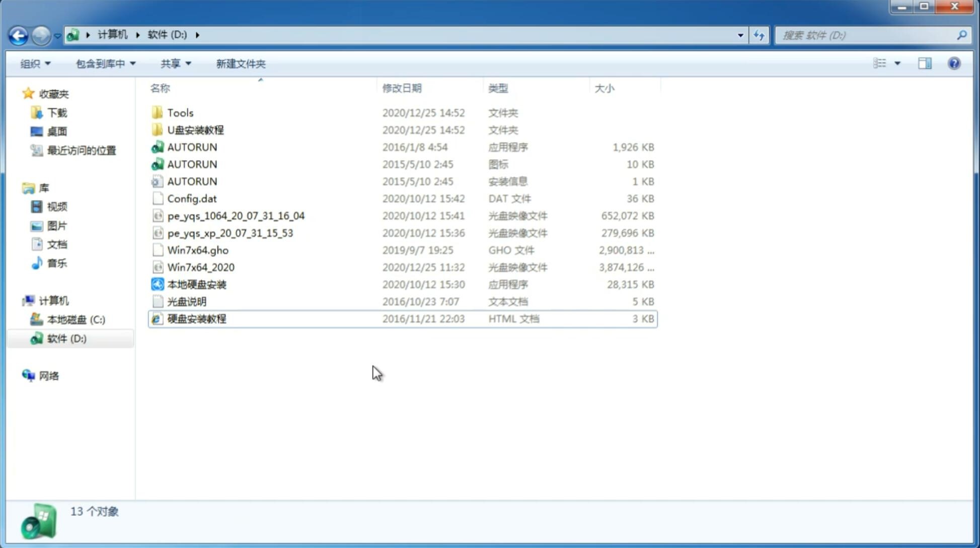980x548 pixels.
Task: Click 新建文件夹 button
Action: pos(240,63)
